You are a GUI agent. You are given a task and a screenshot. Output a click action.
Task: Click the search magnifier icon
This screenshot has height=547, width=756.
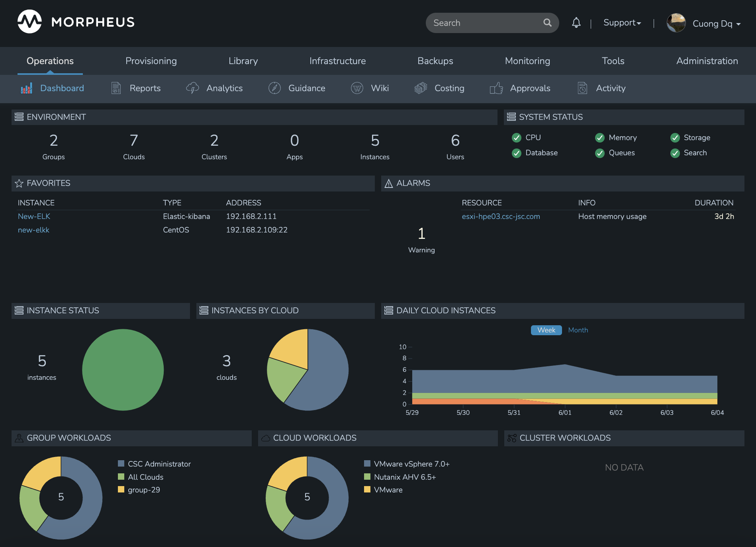click(547, 23)
